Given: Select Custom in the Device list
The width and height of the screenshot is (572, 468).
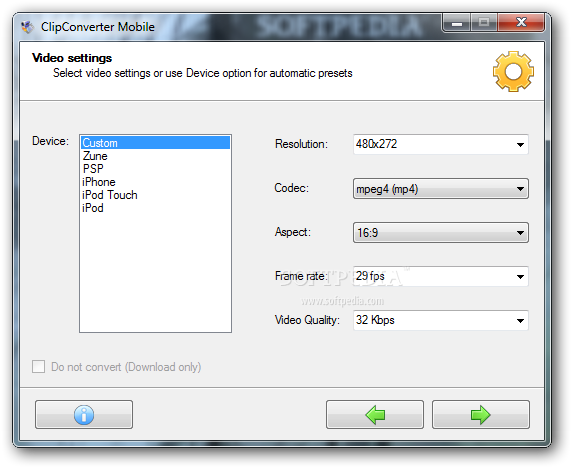Looking at the screenshot, I should [x=155, y=143].
